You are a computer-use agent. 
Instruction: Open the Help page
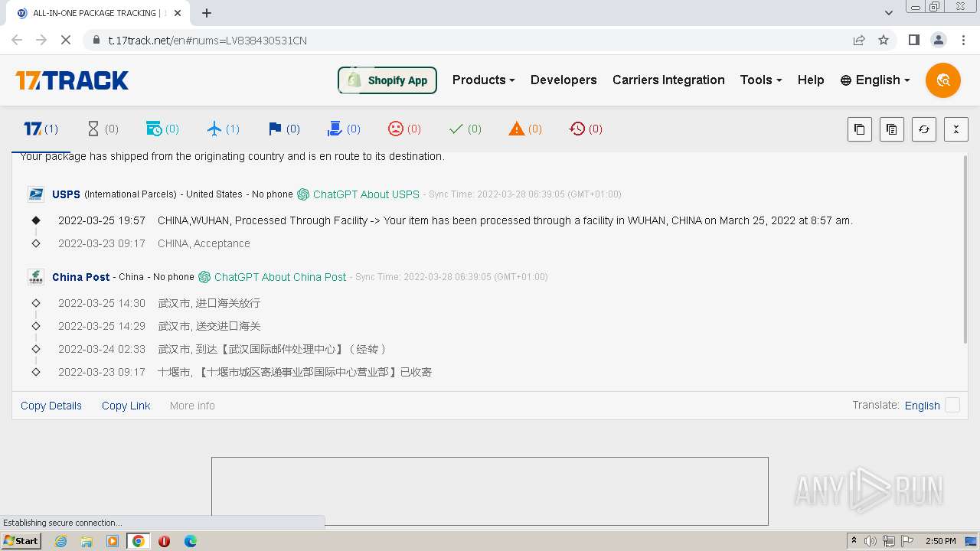(x=811, y=80)
